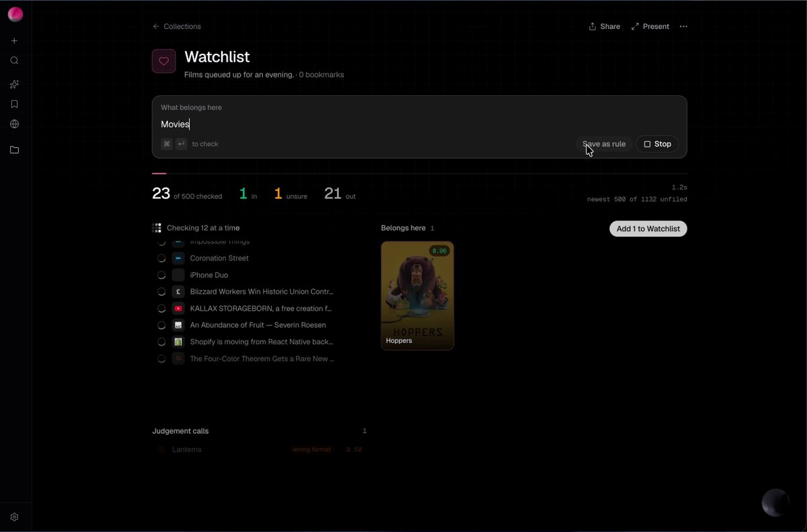
Task: Stop the checking run
Action: click(x=657, y=144)
